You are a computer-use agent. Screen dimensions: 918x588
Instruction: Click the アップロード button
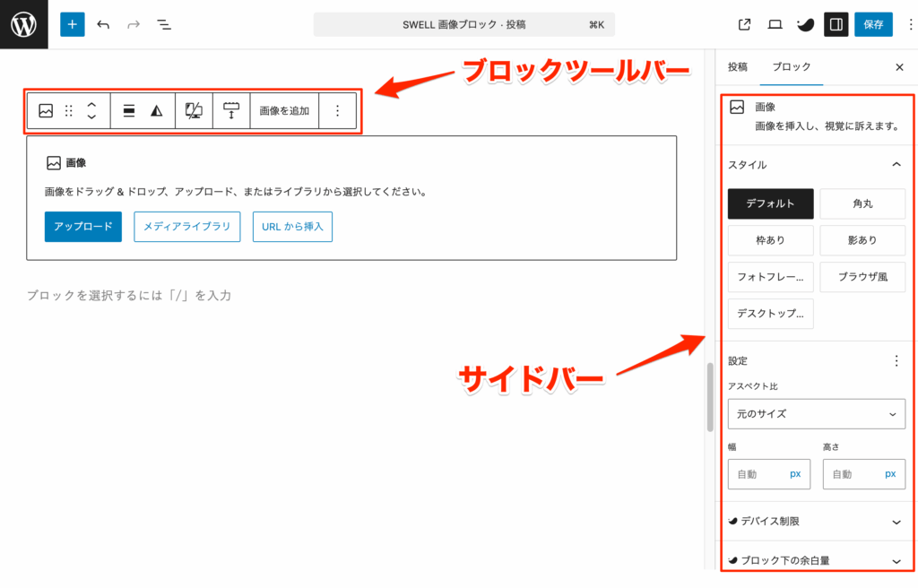pos(82,227)
